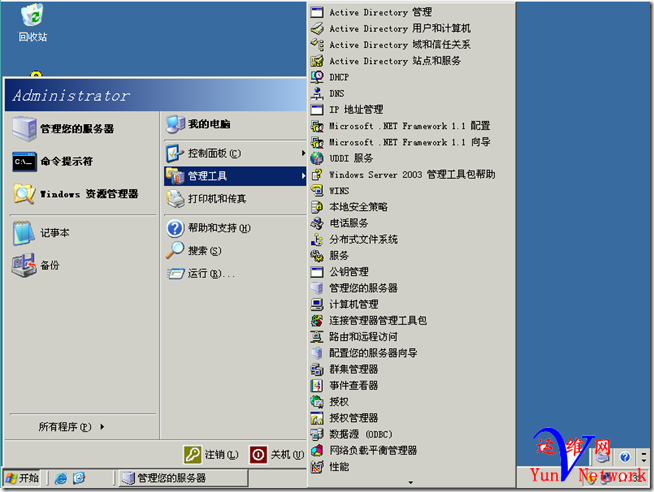Launch Internet Explorer from quick launch
This screenshot has width=654, height=492.
click(61, 478)
